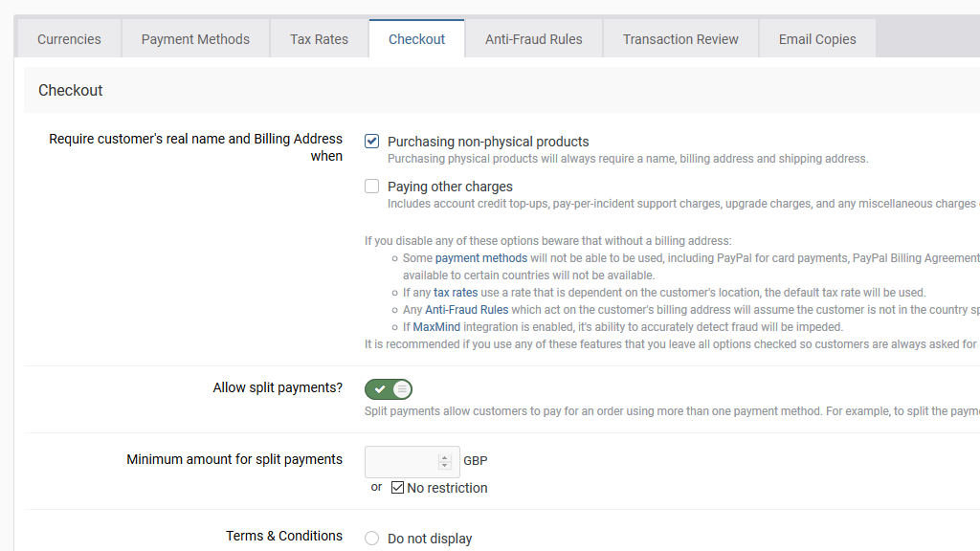980x551 pixels.
Task: Open the MaxMind integration link
Action: tap(436, 327)
